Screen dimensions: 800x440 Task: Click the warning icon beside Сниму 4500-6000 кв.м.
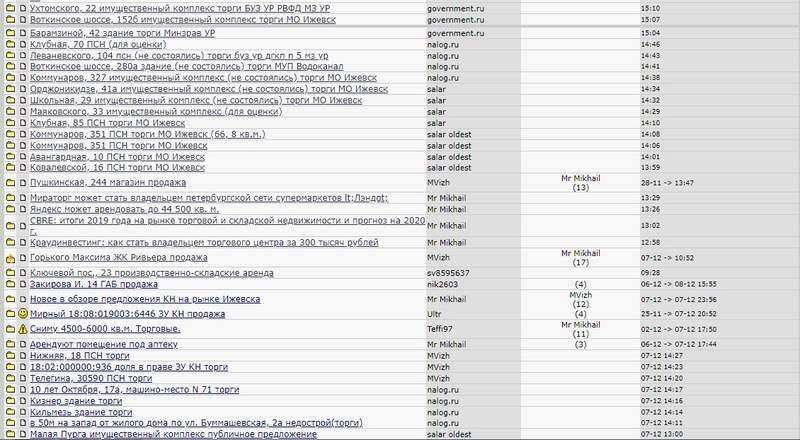tap(22, 329)
